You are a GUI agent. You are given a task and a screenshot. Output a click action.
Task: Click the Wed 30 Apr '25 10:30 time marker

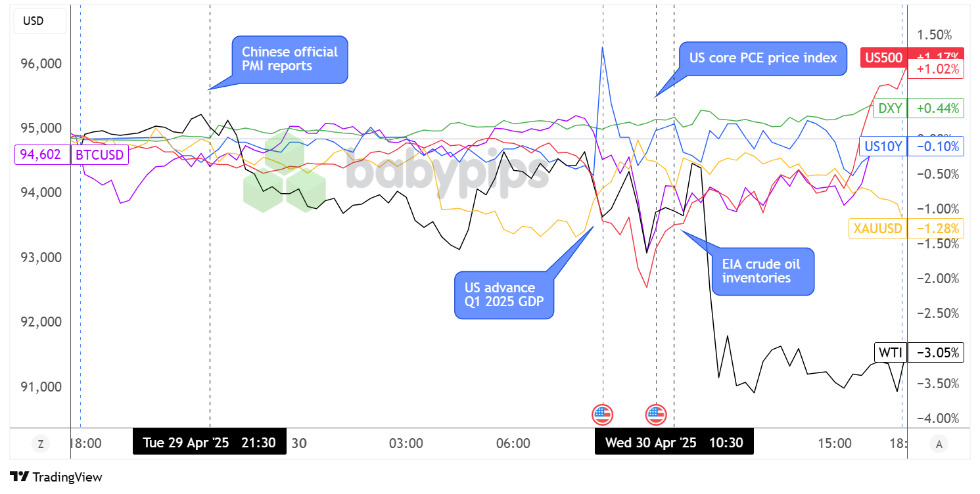(674, 443)
